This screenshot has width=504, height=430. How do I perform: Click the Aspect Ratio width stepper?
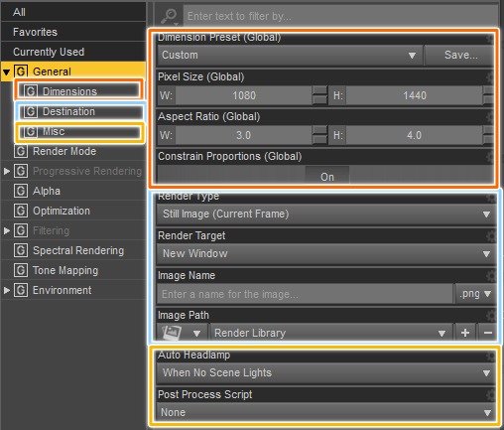(x=319, y=135)
